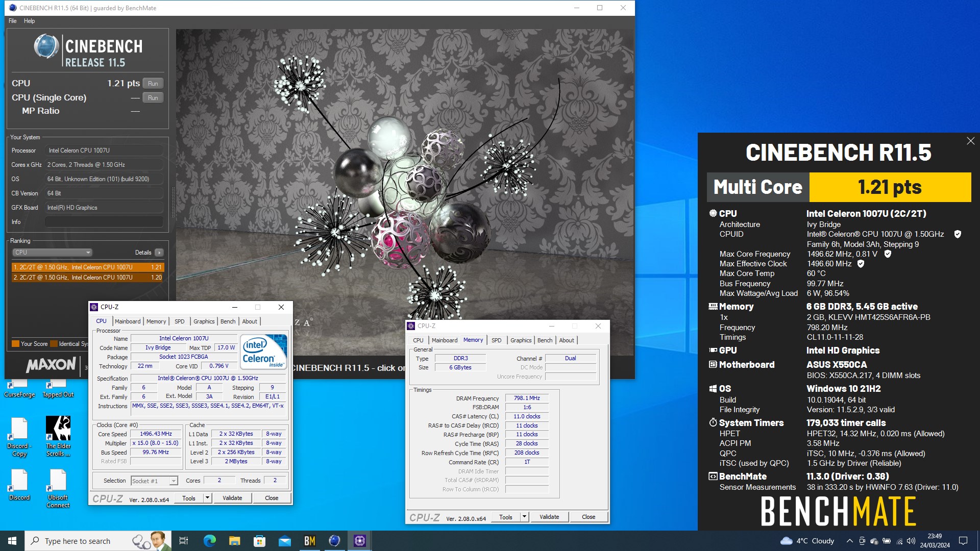This screenshot has width=980, height=551.
Task: Switch to CPU-Z taskbar icon
Action: 359,541
